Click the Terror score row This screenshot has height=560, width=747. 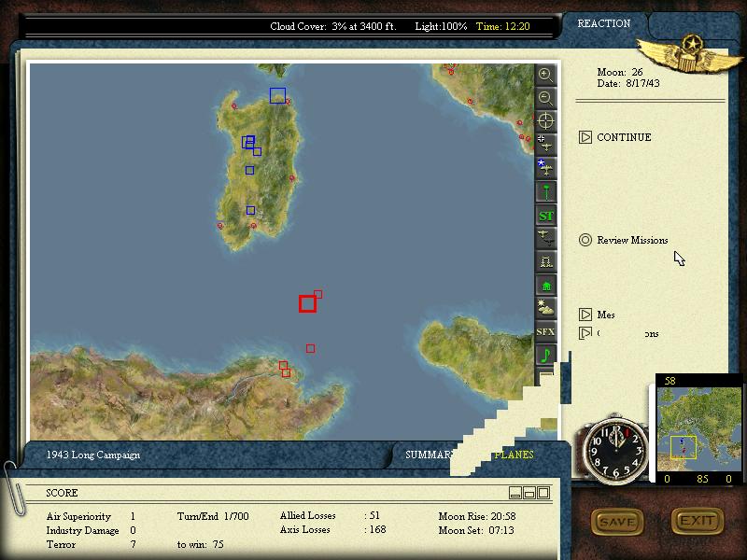(91, 544)
